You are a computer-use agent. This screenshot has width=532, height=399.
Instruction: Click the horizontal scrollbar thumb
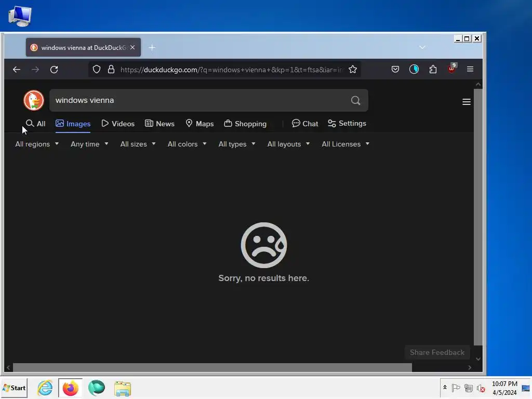click(212, 367)
